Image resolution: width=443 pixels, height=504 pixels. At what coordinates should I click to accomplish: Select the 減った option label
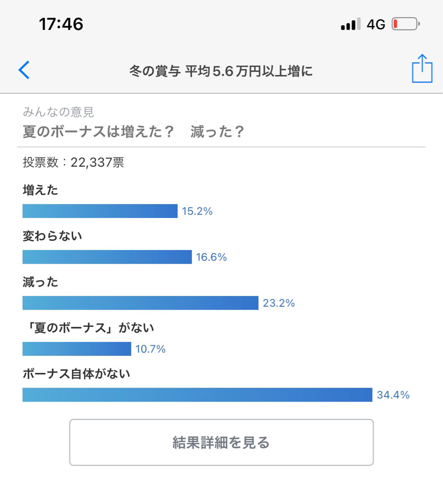pos(40,282)
